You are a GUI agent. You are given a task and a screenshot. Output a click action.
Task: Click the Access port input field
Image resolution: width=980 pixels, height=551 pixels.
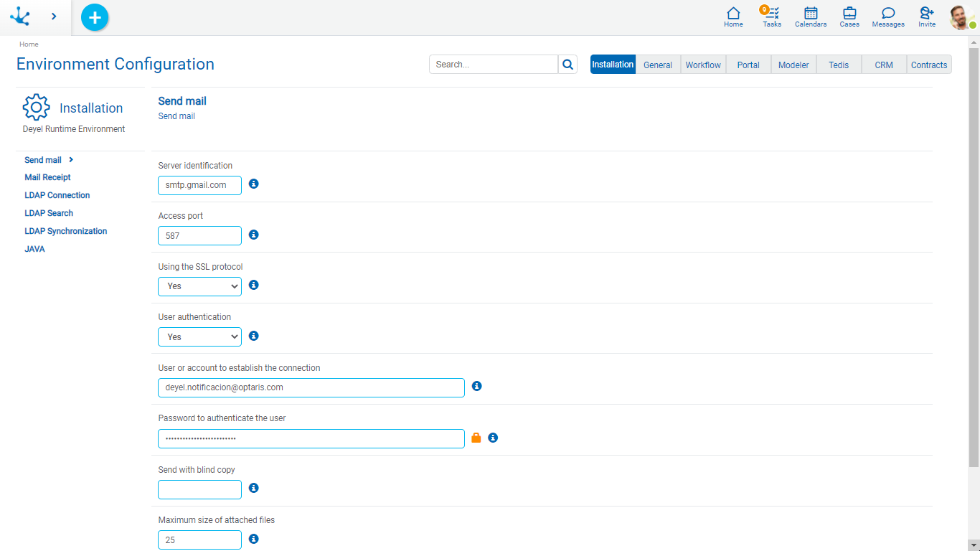[x=199, y=235]
